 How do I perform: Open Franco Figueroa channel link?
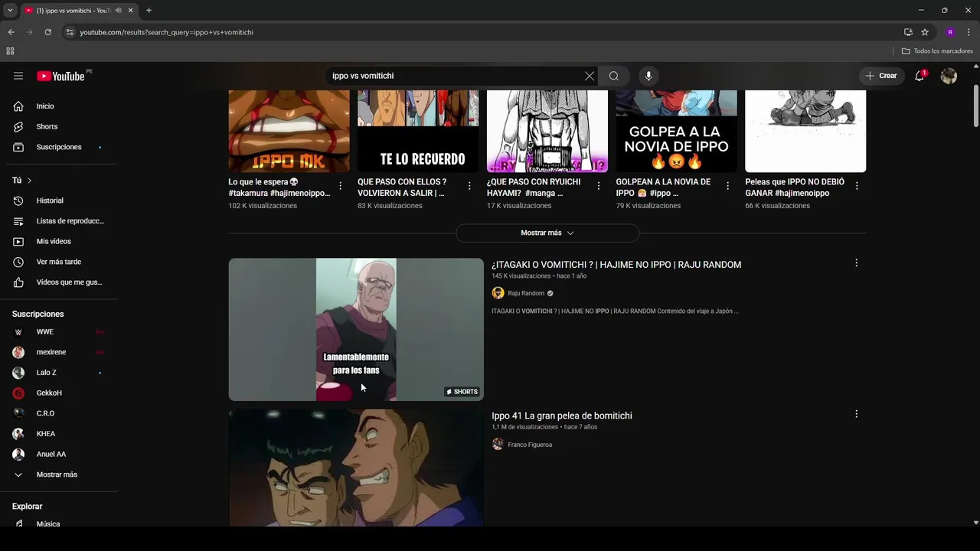coord(530,445)
